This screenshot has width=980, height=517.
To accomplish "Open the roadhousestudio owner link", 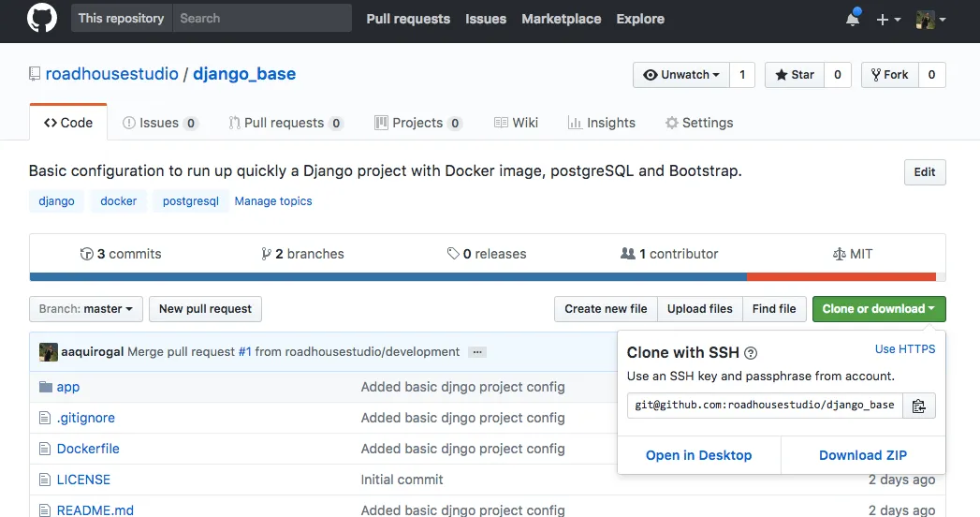I will [x=112, y=74].
